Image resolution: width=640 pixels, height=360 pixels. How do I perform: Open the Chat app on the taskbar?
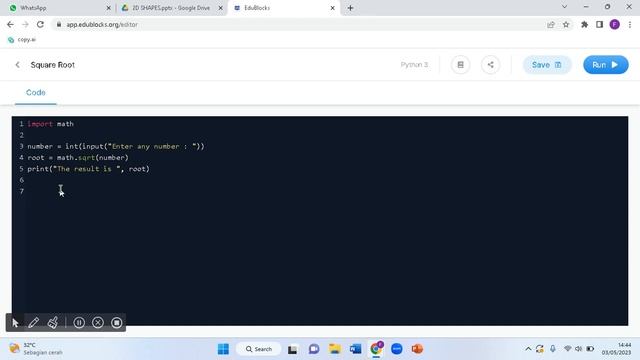(x=314, y=349)
